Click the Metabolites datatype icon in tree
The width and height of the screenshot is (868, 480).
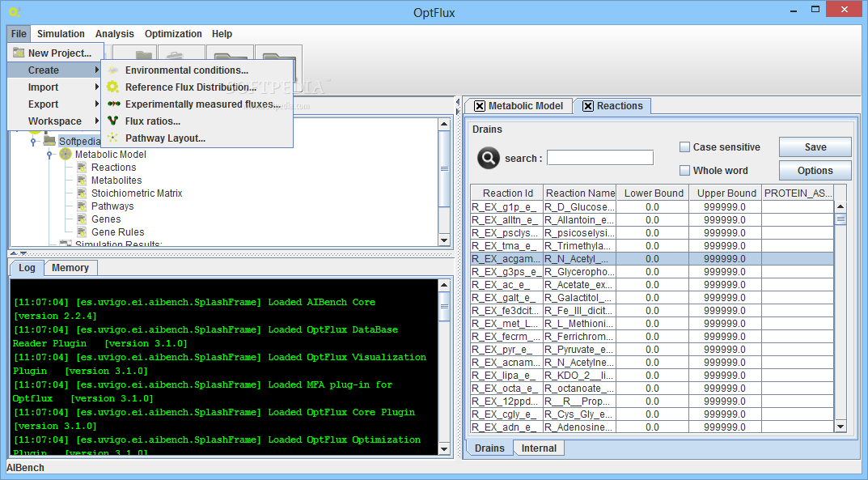(82, 180)
